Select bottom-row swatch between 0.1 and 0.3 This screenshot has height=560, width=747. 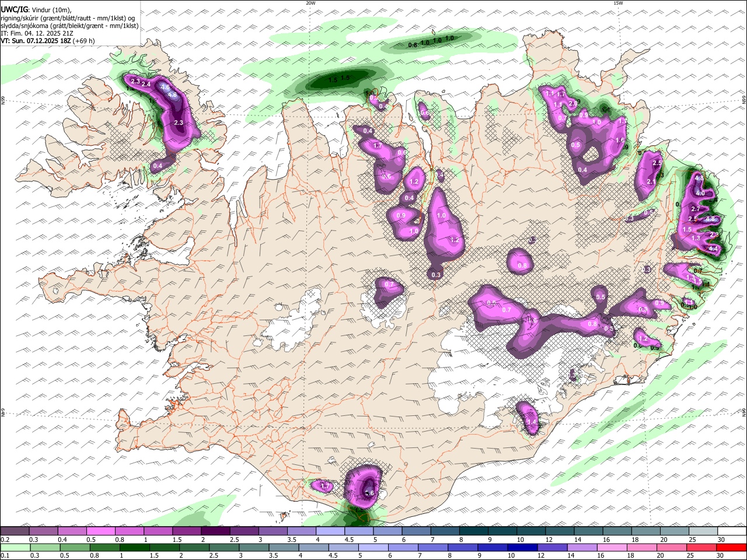pos(15,548)
